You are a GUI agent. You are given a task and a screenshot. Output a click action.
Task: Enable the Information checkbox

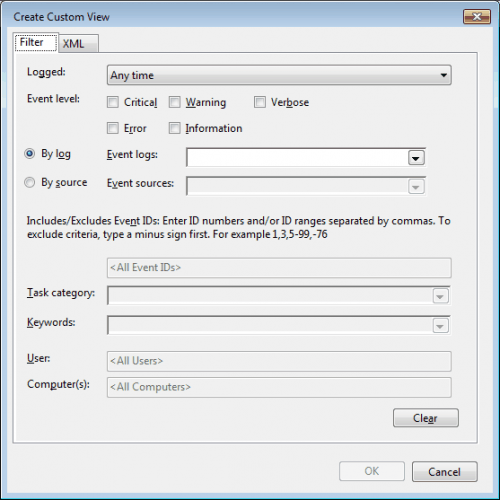tap(174, 128)
